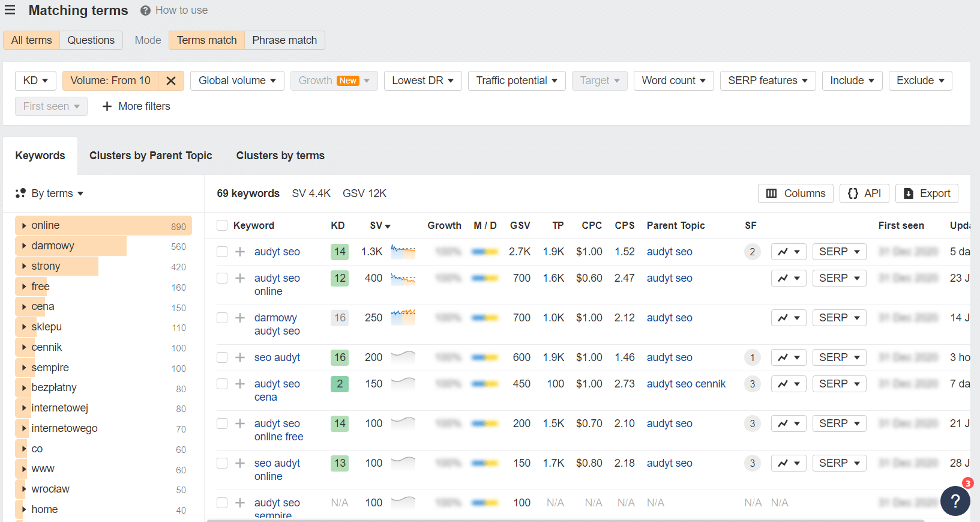The image size is (980, 522).
Task: Add audyt seo online with plus icon
Action: pos(240,278)
